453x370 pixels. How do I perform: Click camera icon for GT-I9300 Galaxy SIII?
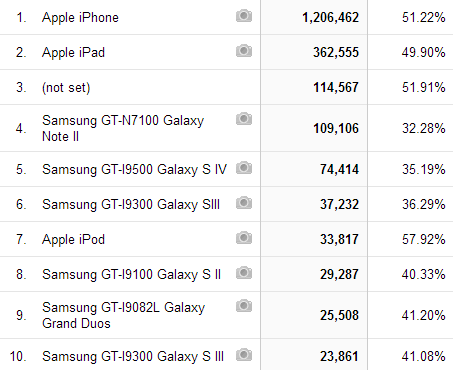point(244,203)
